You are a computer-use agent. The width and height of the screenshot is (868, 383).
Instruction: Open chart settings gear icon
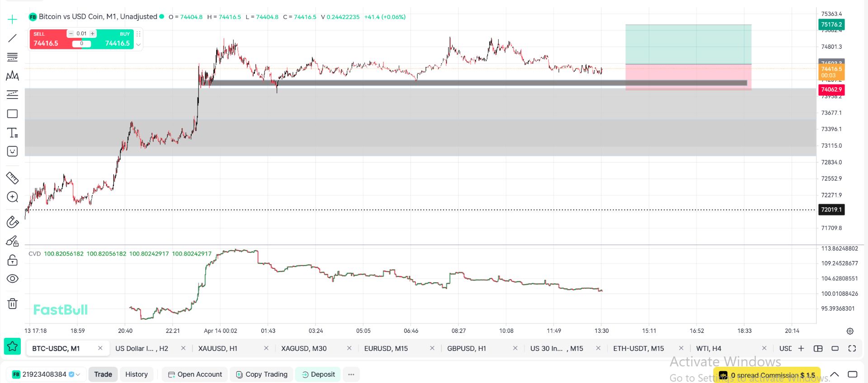pos(850,331)
